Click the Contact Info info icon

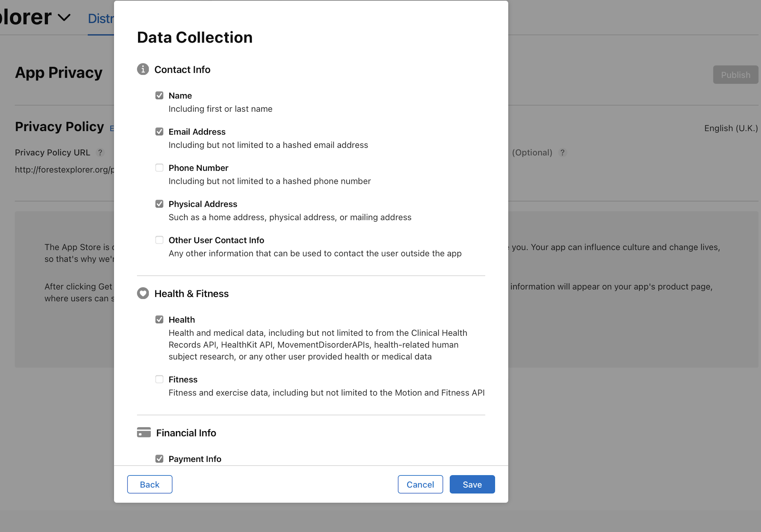pyautogui.click(x=142, y=69)
